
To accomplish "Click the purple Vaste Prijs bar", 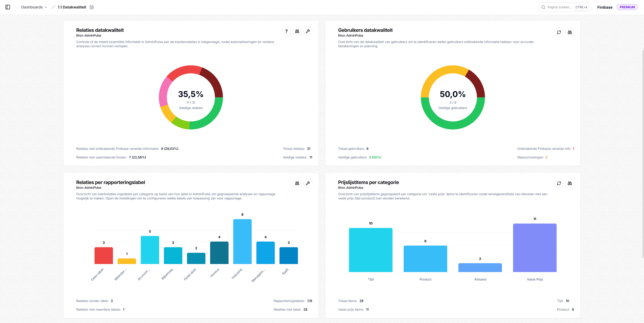I will click(535, 247).
